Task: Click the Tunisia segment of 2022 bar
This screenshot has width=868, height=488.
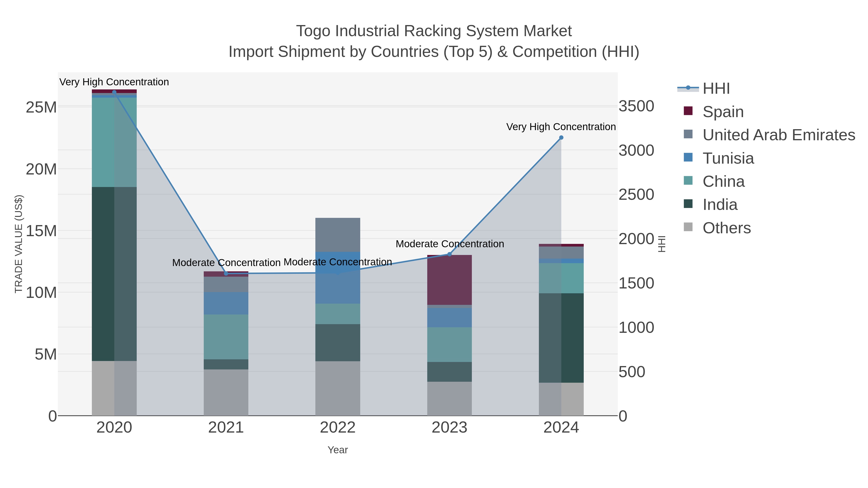Action: pyautogui.click(x=338, y=278)
